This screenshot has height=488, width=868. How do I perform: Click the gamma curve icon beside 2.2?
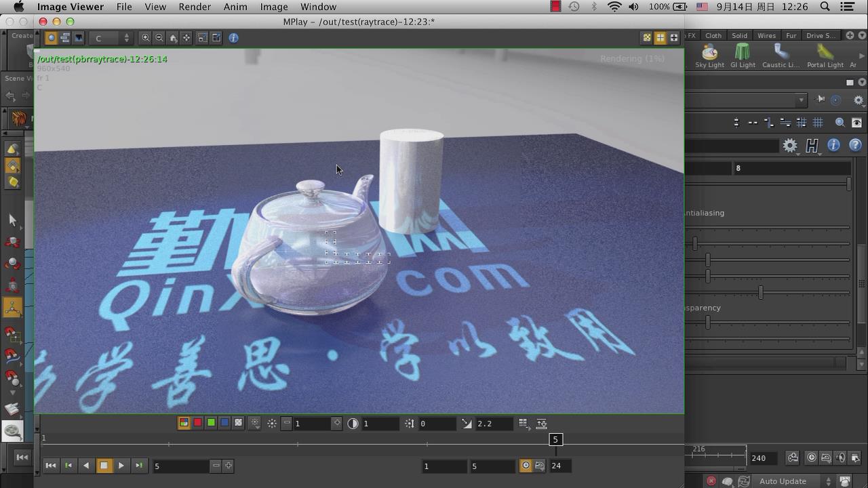tap(467, 424)
